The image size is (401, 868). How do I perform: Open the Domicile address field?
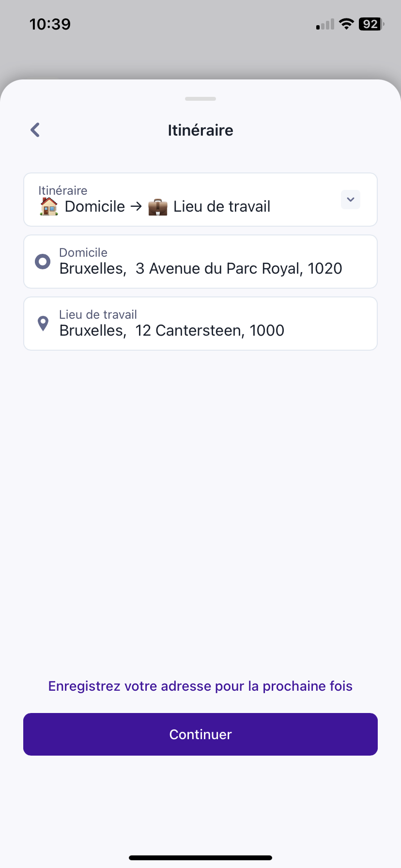pos(200,262)
